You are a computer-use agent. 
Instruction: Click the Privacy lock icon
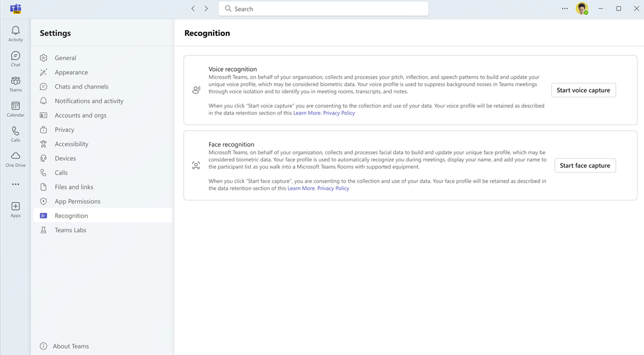[43, 129]
